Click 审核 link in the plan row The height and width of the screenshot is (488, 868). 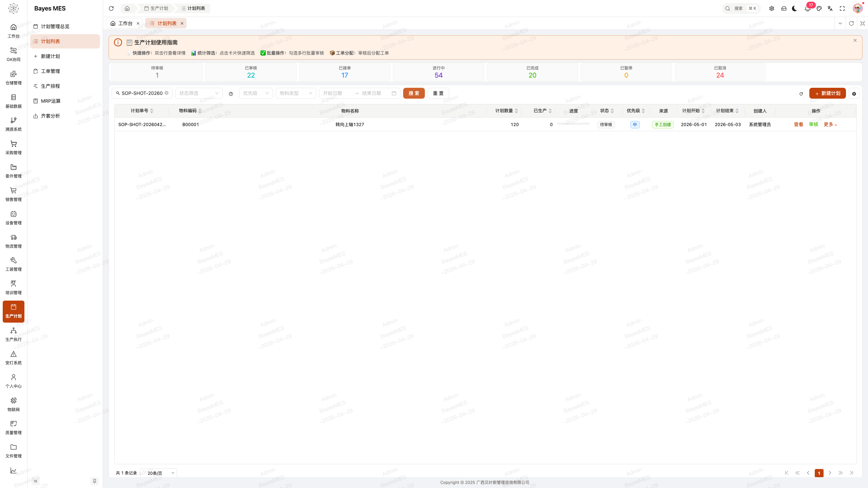[813, 124]
